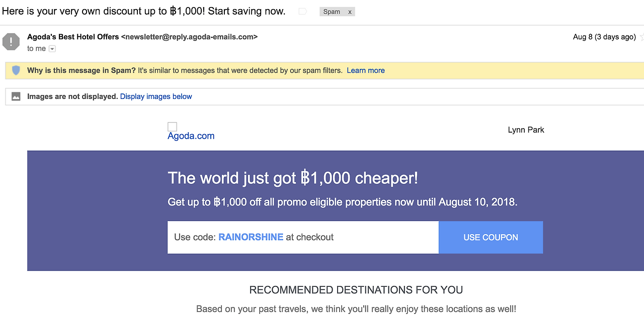Click the Aug 8 date stamp
The height and width of the screenshot is (319, 644).
604,37
